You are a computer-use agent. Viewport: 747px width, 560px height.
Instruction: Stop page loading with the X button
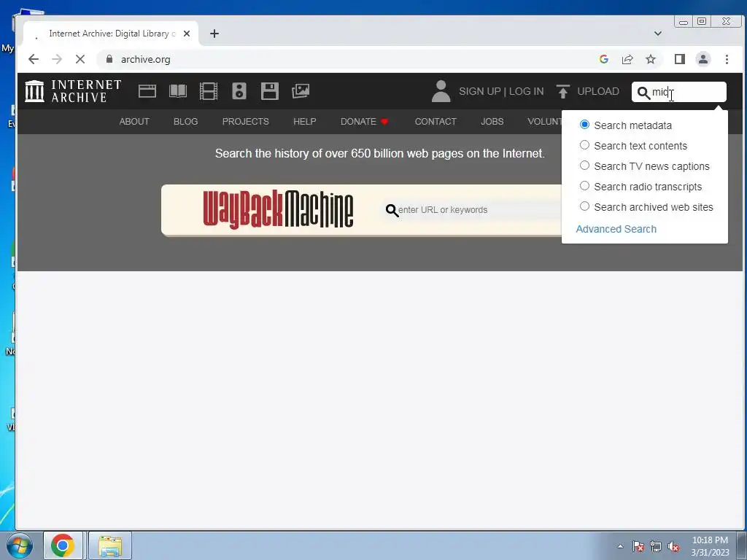(80, 59)
